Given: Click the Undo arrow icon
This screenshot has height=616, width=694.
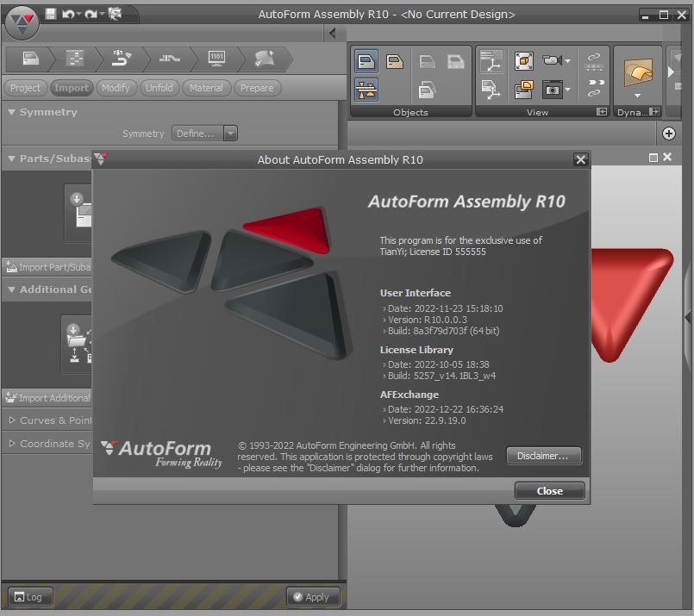Looking at the screenshot, I should pyautogui.click(x=68, y=15).
